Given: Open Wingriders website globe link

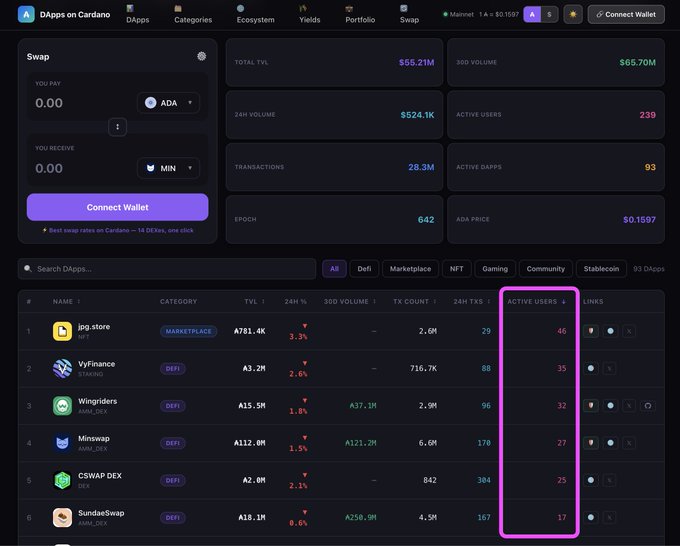Looking at the screenshot, I should click(x=610, y=406).
